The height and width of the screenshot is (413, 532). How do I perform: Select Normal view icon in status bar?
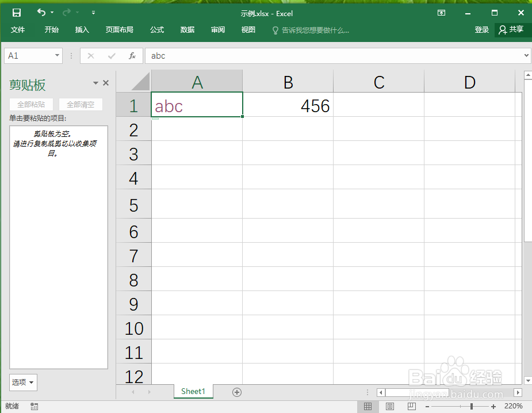coord(368,406)
